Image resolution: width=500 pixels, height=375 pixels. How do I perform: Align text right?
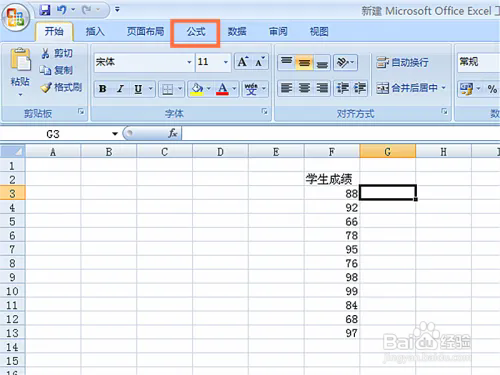pyautogui.click(x=322, y=88)
